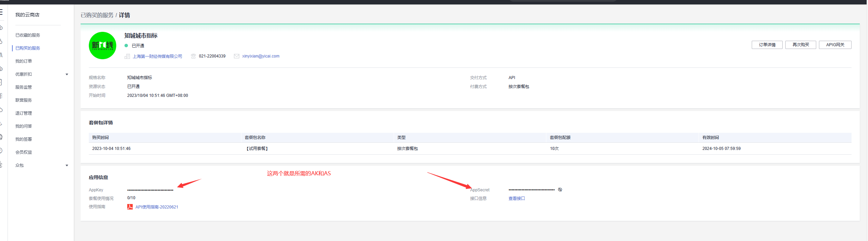Open the hamburger menu icon at top-left

click(x=1, y=12)
